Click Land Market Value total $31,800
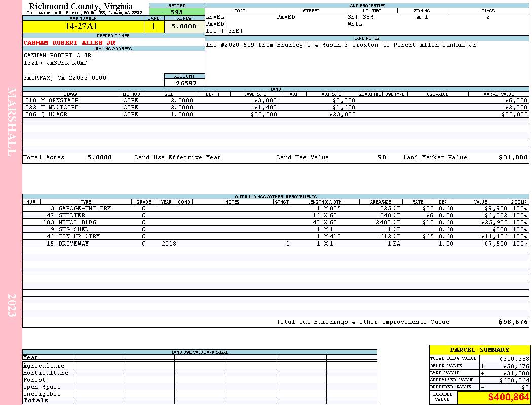Viewport: 532px width, 405px height. click(x=513, y=157)
